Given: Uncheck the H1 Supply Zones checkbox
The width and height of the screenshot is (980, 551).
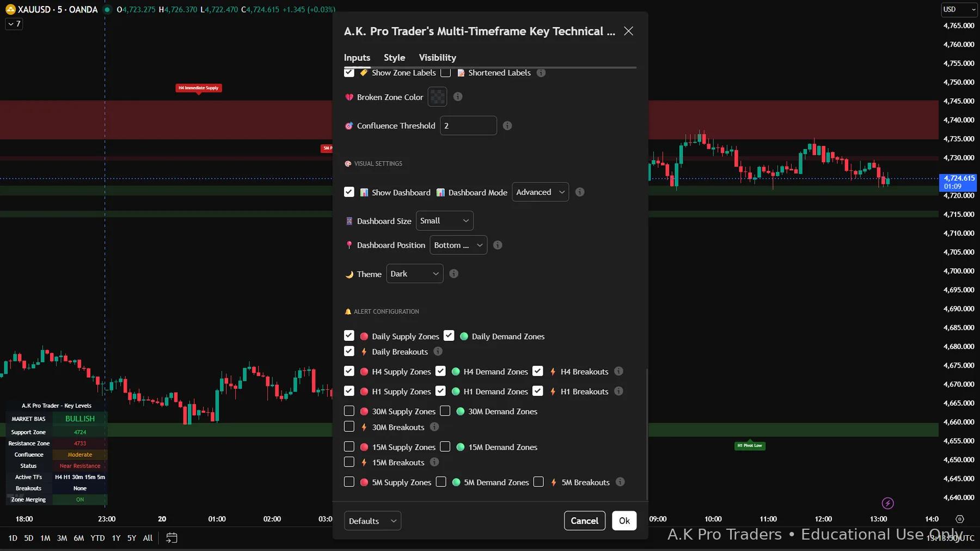Looking at the screenshot, I should tap(349, 391).
